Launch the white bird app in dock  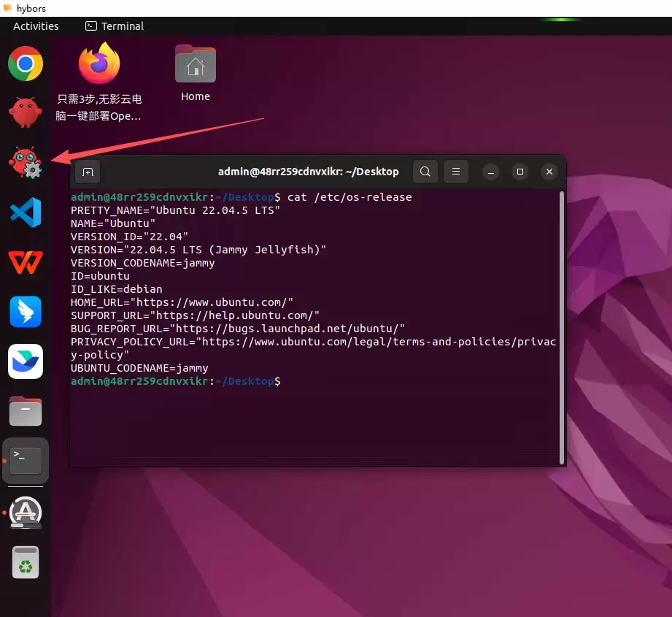26,361
